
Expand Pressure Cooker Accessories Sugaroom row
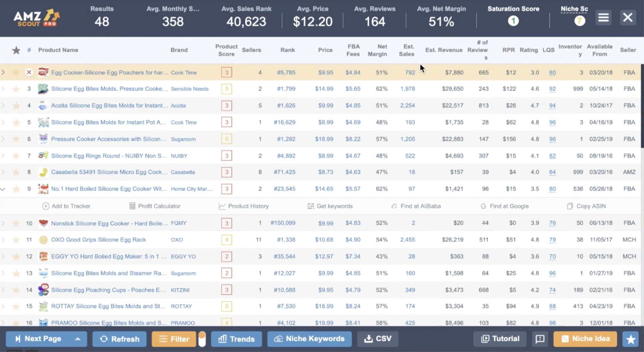pos(3,139)
